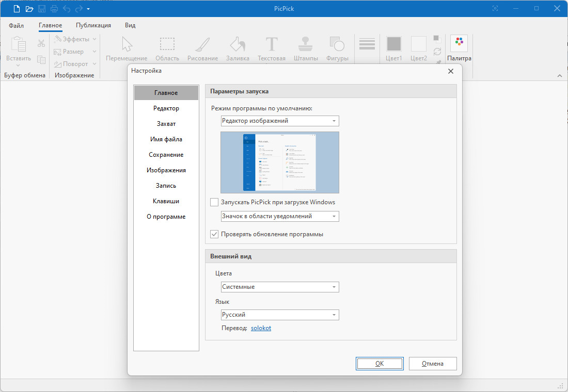Click the screen capture icon in title bar
The image size is (568, 392).
[x=495, y=8]
